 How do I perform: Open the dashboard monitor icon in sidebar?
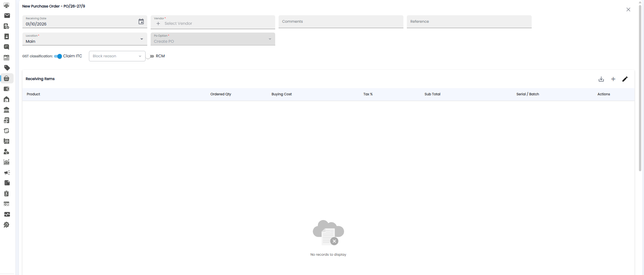(6, 5)
